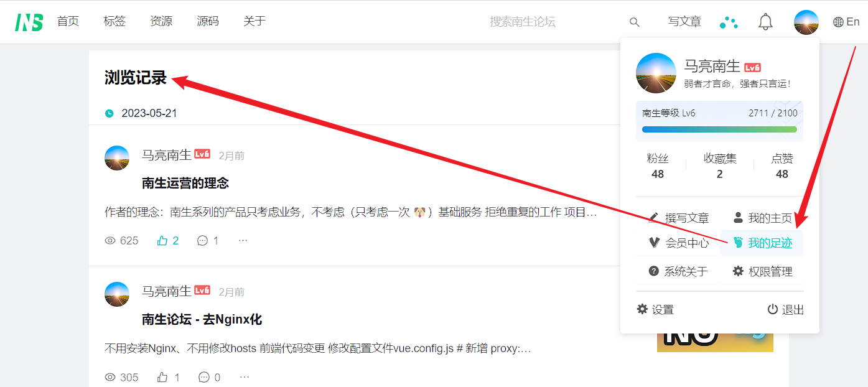Like the 南生论坛 - 去Nginx化 post
The width and height of the screenshot is (868, 387).
pos(169,377)
